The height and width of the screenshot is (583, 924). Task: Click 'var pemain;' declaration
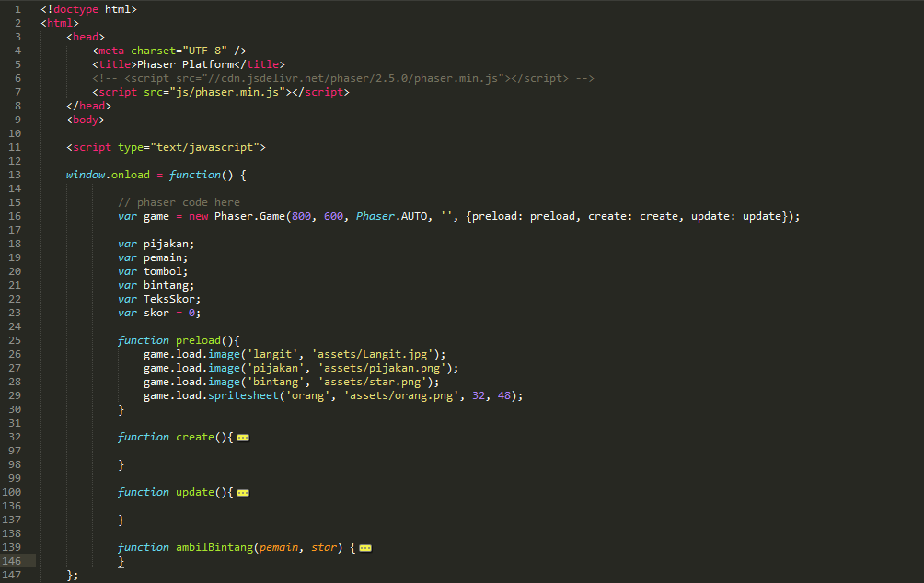click(x=153, y=257)
